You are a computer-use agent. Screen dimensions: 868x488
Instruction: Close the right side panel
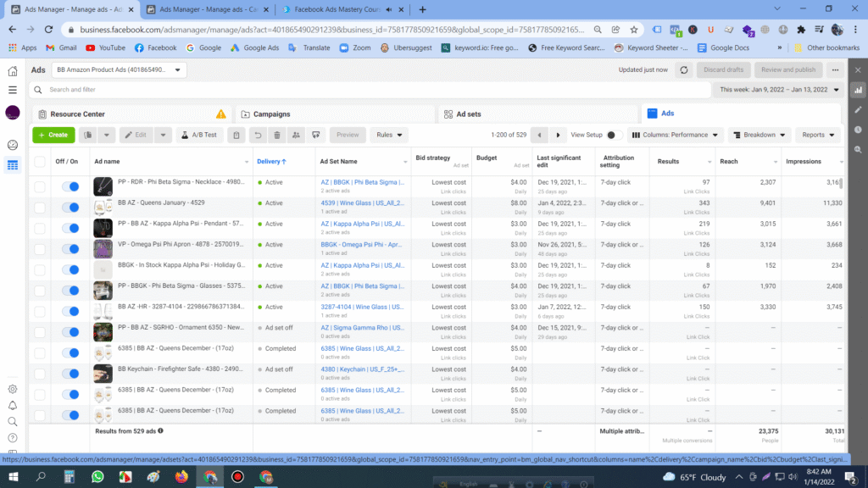[x=858, y=70]
